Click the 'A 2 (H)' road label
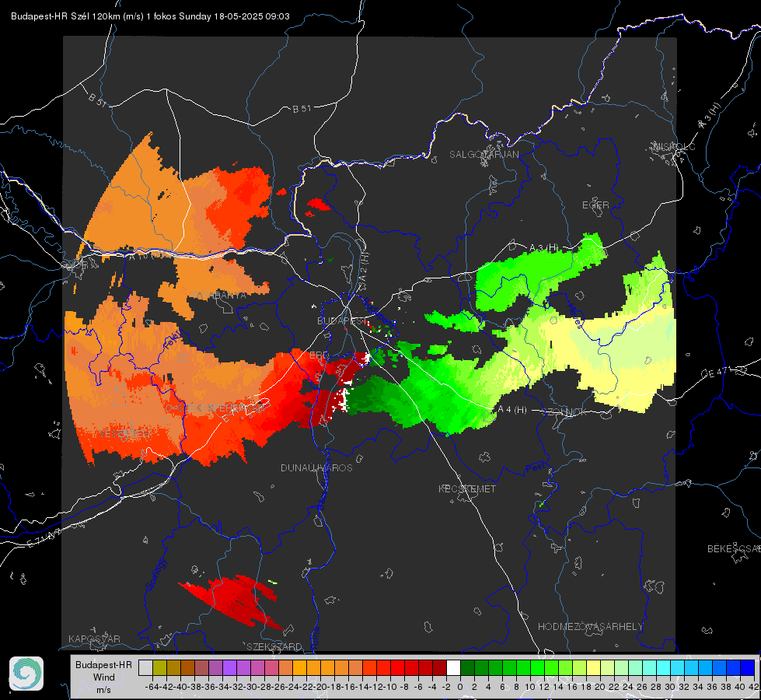 coord(364,268)
